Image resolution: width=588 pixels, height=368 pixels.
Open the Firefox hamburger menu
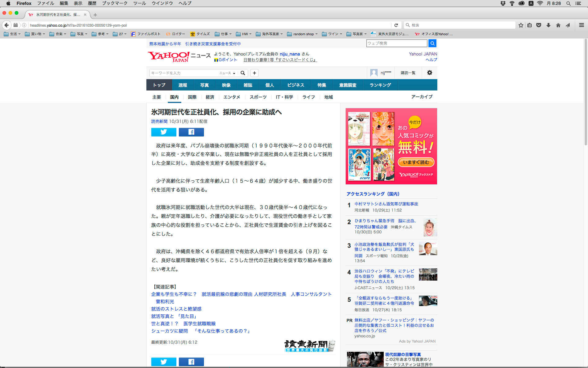(x=581, y=25)
